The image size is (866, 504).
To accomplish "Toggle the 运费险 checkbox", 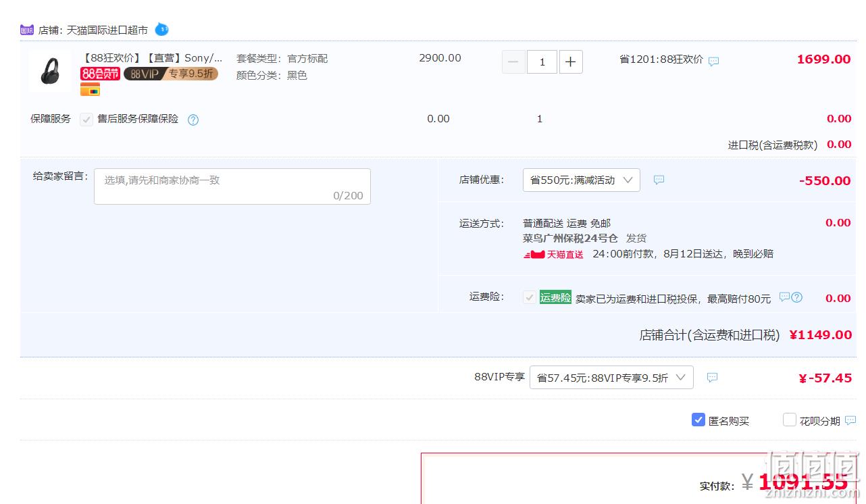I will click(x=530, y=297).
